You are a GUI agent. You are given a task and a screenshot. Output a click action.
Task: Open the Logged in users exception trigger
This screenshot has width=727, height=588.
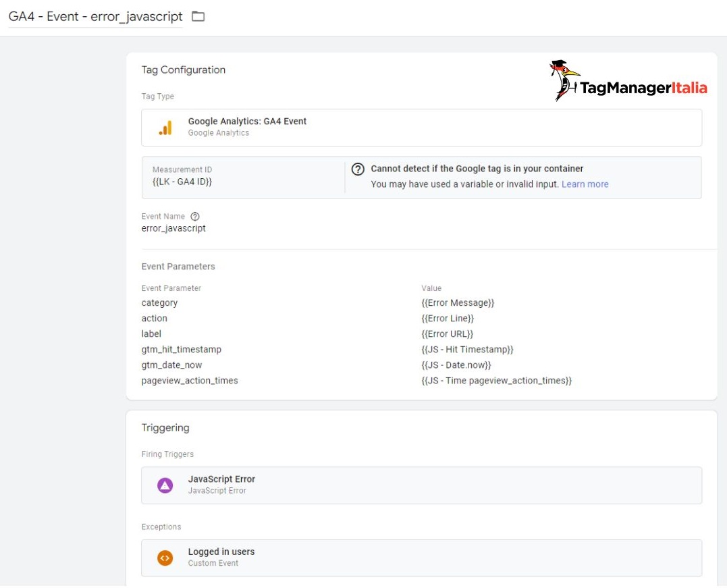point(221,552)
